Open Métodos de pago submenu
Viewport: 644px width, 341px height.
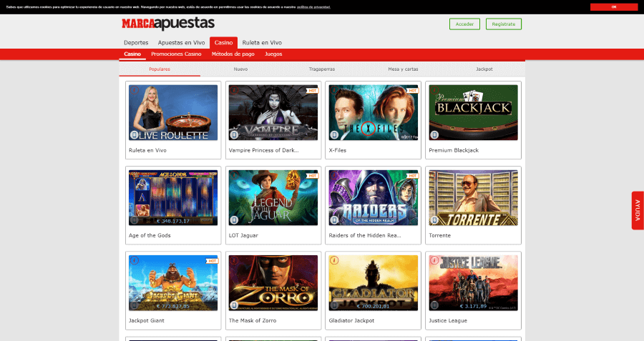[x=233, y=54]
